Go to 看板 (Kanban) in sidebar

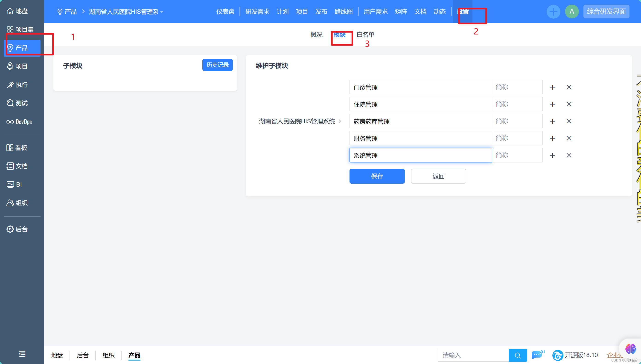(17, 148)
